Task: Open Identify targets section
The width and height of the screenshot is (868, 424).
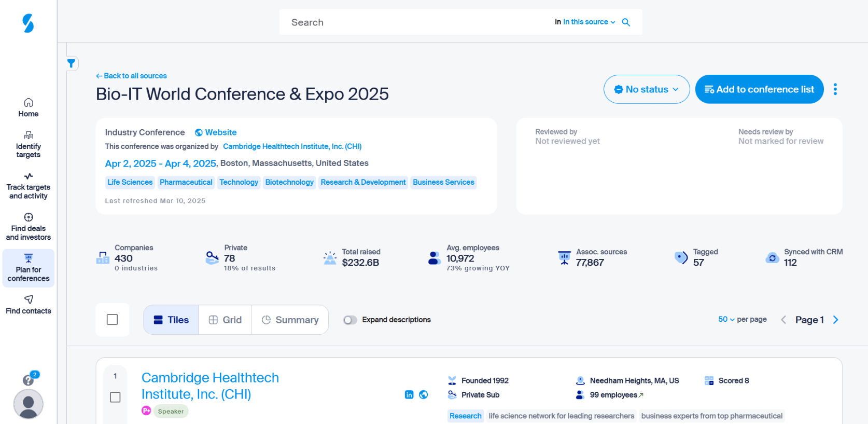Action: pyautogui.click(x=29, y=144)
